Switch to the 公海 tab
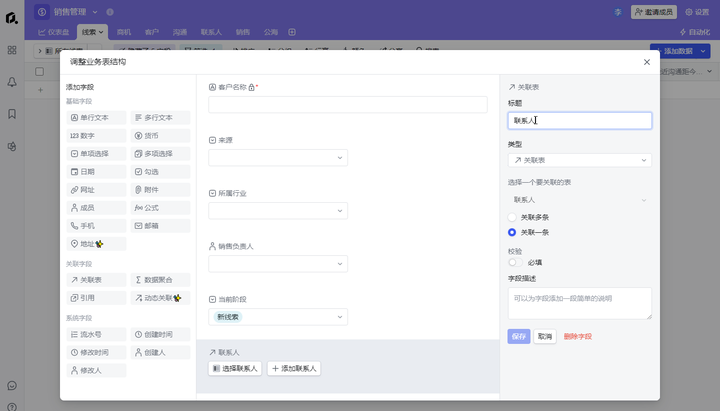 (270, 32)
